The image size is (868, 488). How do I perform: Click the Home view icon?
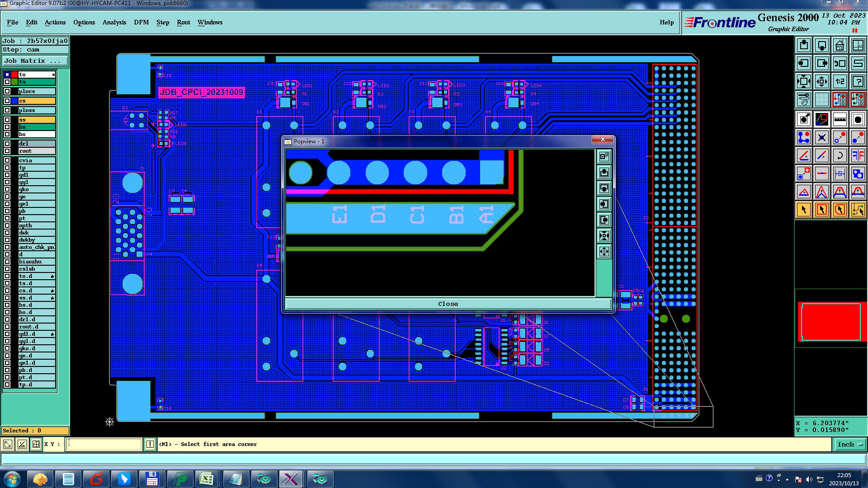click(840, 45)
